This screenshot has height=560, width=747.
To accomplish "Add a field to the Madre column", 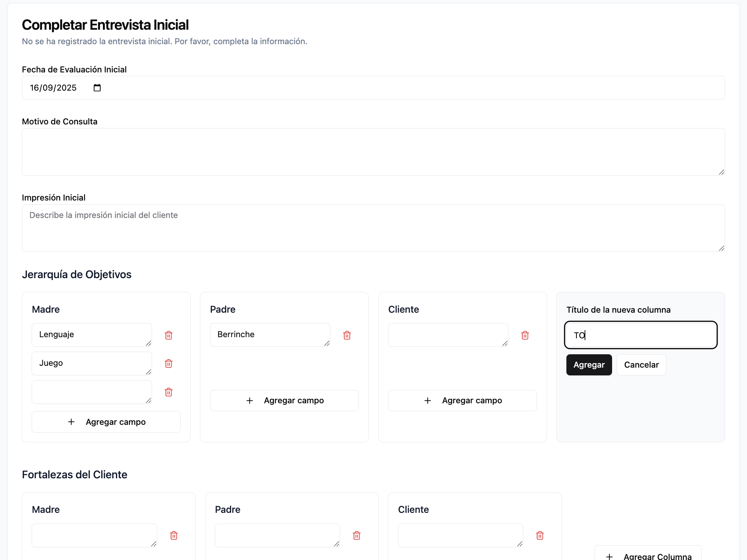I will (106, 422).
